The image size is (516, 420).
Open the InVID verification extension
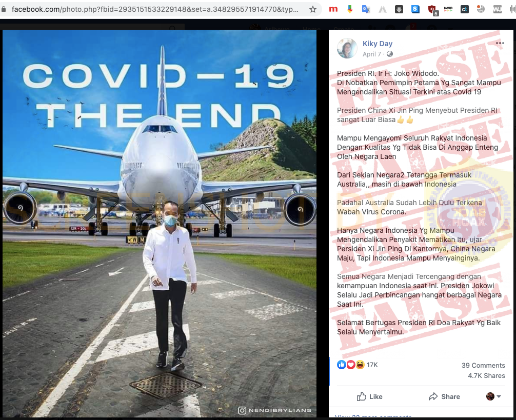448,9
